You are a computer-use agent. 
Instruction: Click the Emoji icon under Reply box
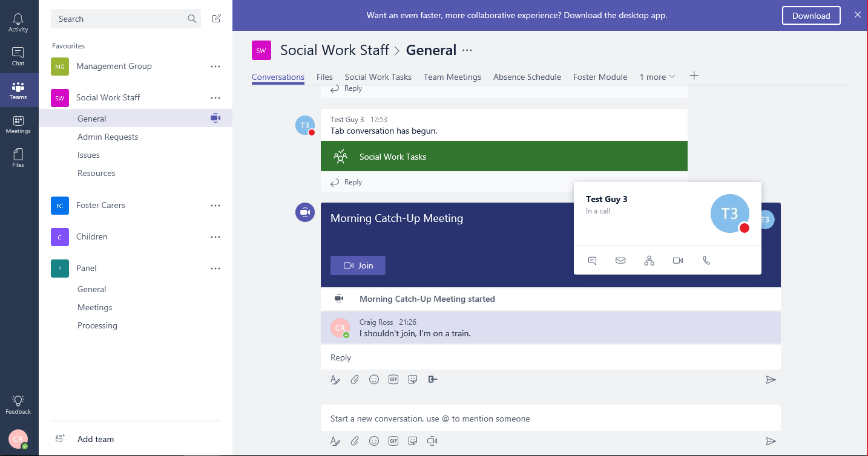pos(374,380)
